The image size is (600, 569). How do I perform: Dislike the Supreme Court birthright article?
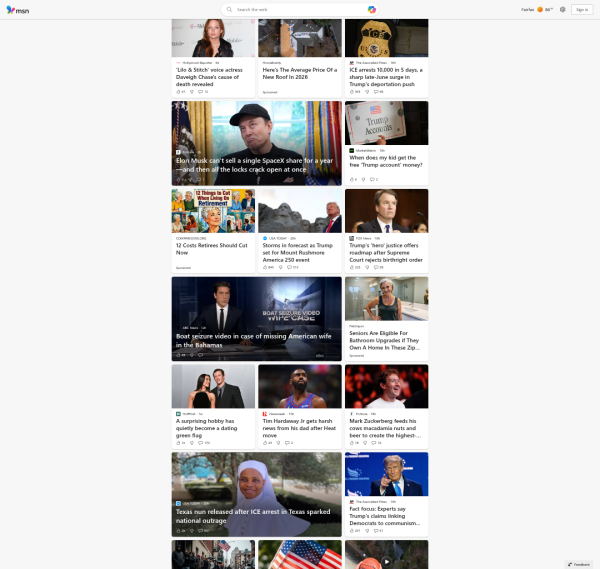click(x=367, y=267)
